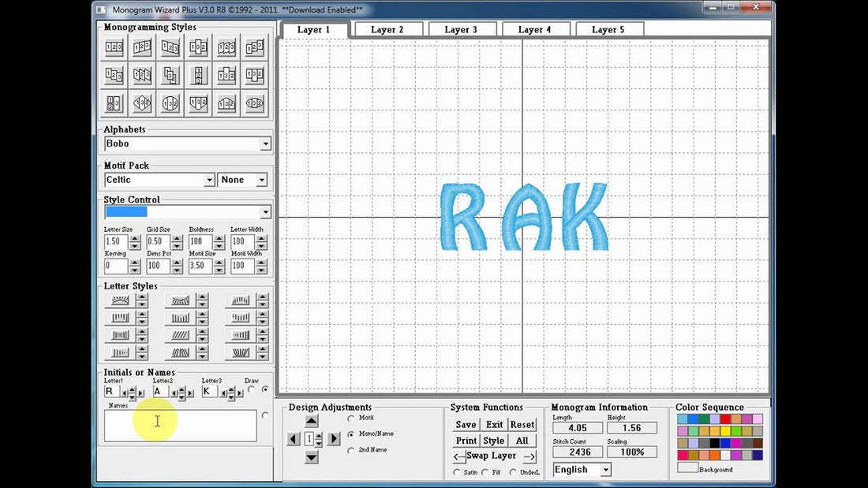Expand the Celtic Motif Pack dropdown
The width and height of the screenshot is (868, 488).
209,180
